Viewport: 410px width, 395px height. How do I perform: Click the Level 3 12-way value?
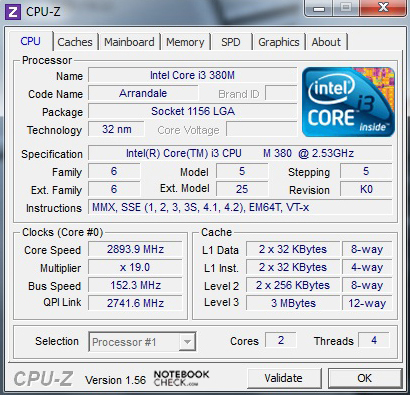coord(367,303)
